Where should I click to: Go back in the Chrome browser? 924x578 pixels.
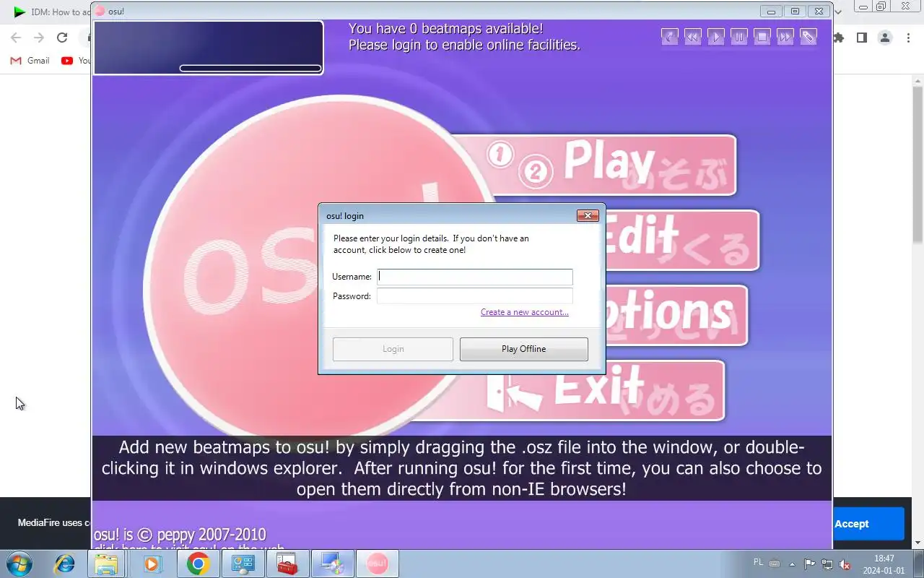click(16, 38)
